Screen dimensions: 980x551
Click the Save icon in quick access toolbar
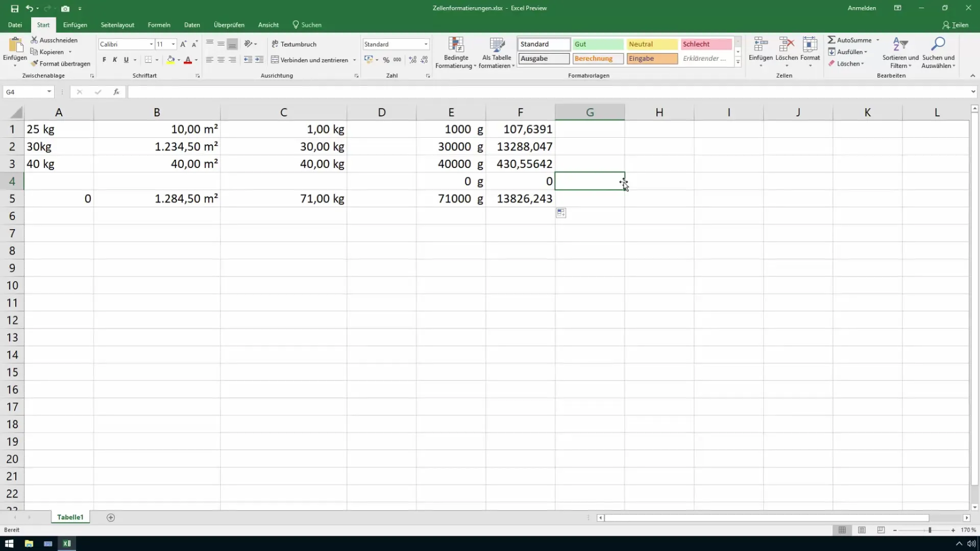pos(14,9)
